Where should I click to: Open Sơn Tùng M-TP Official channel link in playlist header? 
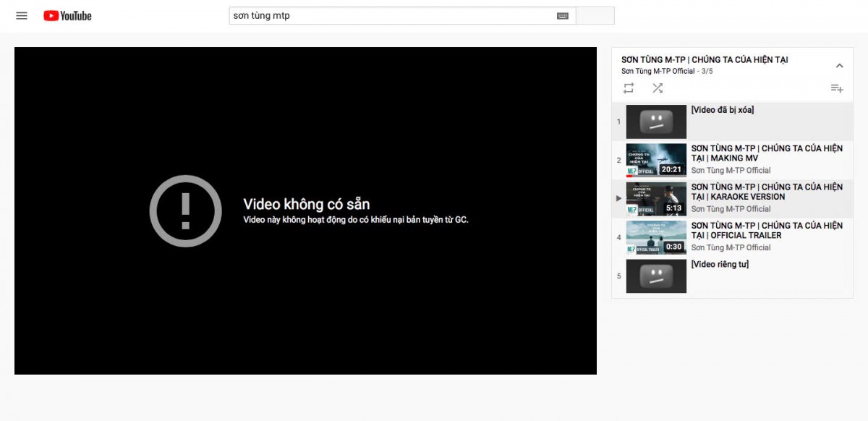[x=658, y=71]
